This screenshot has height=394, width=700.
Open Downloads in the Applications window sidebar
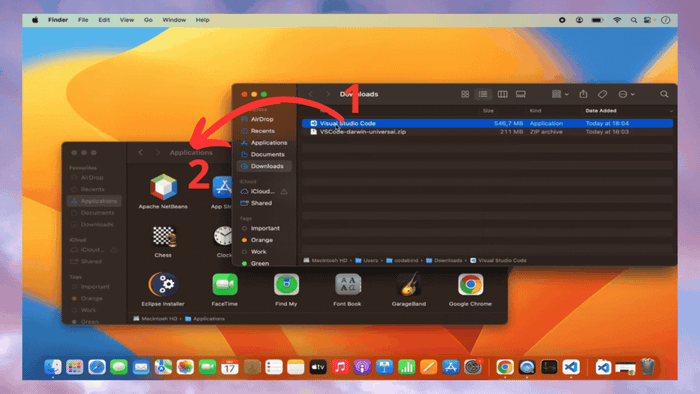click(x=92, y=224)
